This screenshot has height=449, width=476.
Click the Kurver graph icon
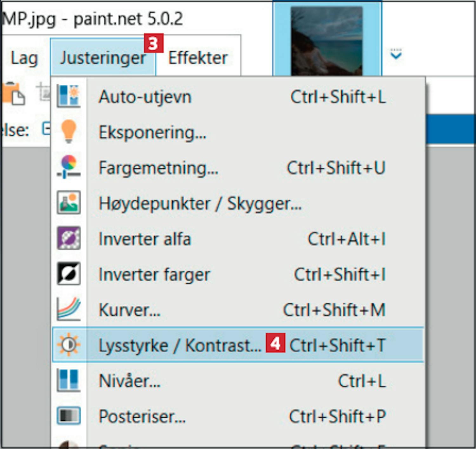tap(69, 309)
